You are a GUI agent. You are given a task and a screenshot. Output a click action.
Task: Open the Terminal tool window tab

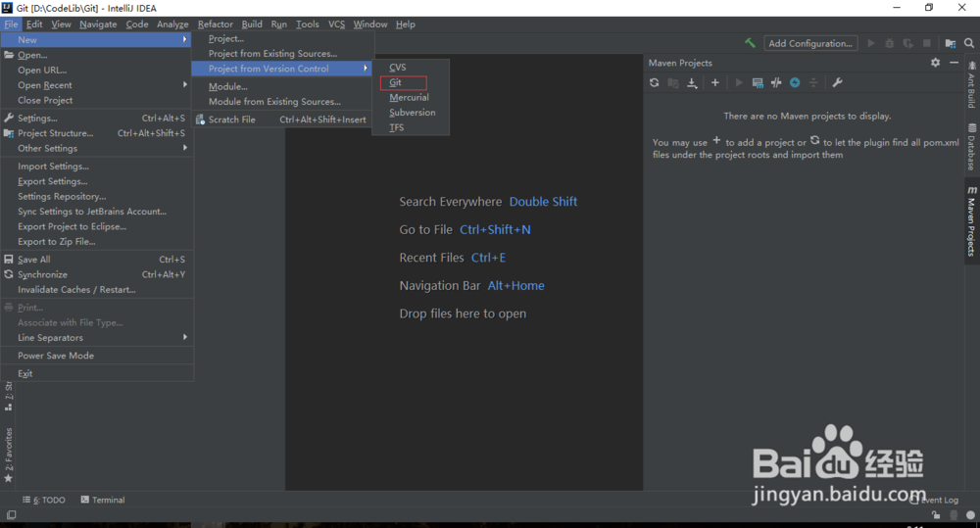point(103,500)
